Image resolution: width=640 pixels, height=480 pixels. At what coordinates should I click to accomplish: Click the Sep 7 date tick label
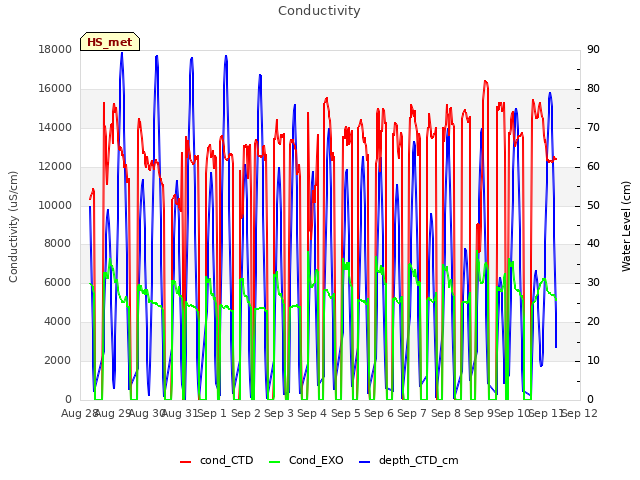click(412, 413)
